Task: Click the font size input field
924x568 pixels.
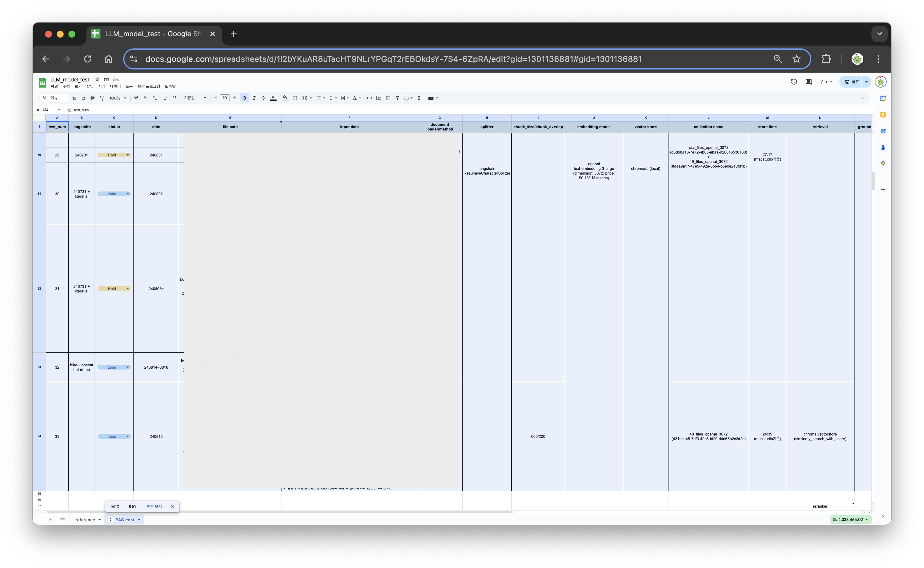Action: [225, 98]
